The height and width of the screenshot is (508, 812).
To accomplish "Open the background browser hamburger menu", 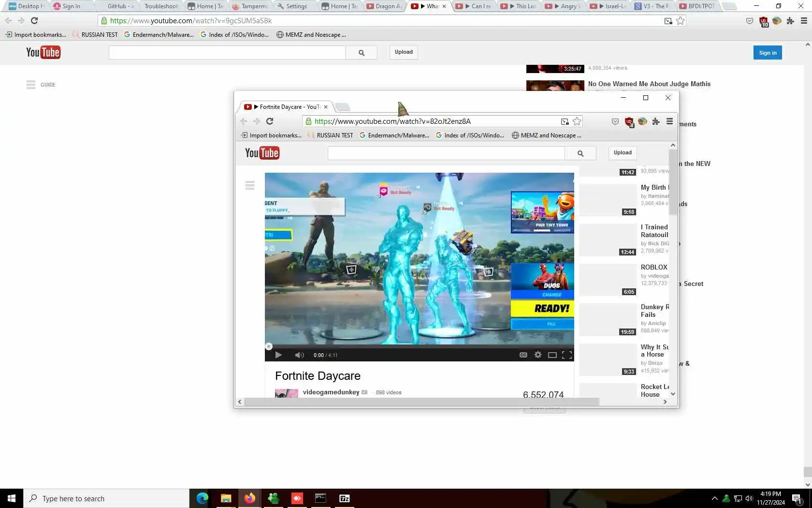I will click(x=804, y=21).
